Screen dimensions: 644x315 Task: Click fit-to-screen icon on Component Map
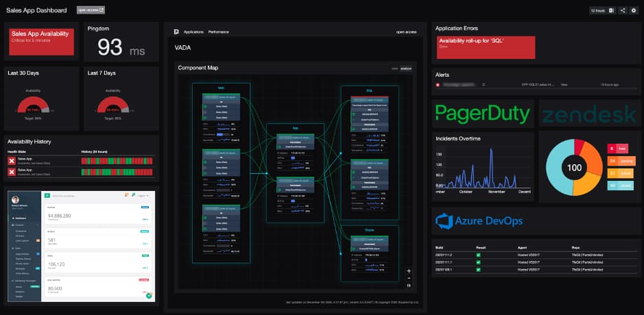pos(409,286)
